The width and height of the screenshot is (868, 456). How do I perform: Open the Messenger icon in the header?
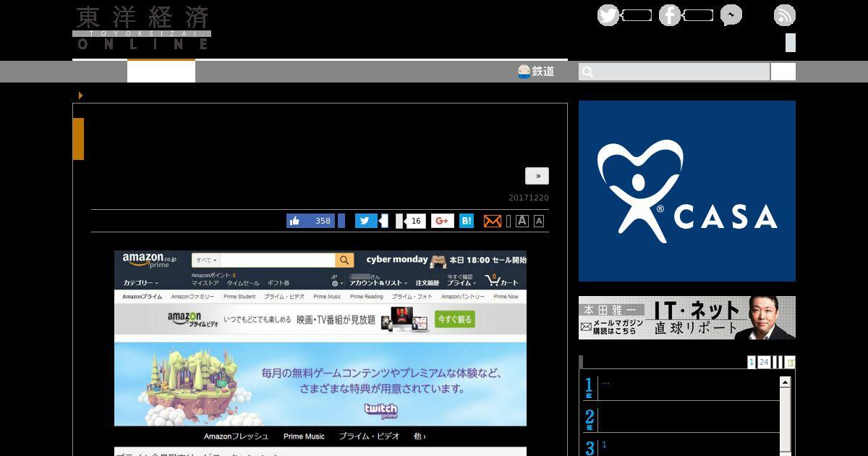[x=731, y=15]
